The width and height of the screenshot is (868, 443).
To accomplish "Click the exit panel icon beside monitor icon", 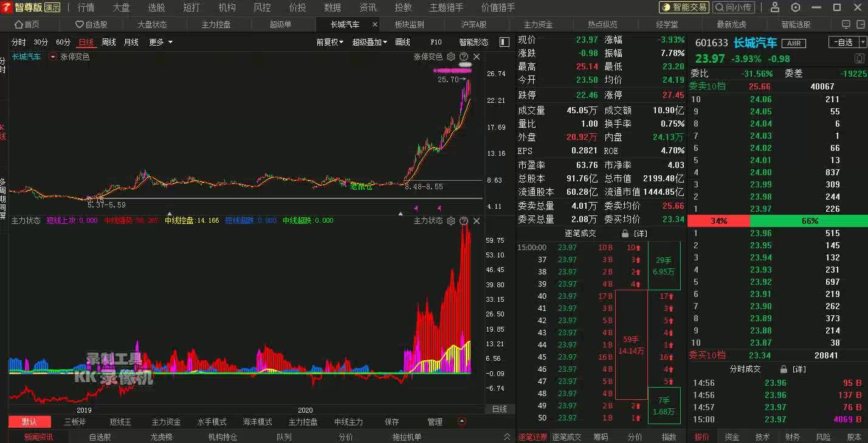I will (x=861, y=24).
